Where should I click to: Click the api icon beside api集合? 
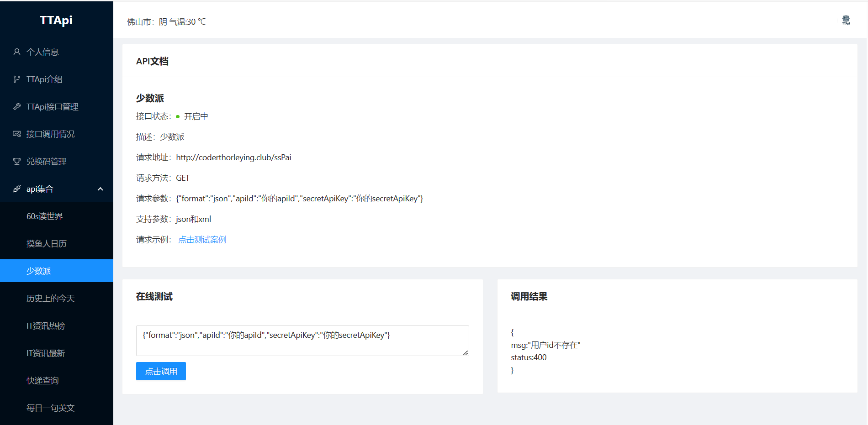click(17, 189)
